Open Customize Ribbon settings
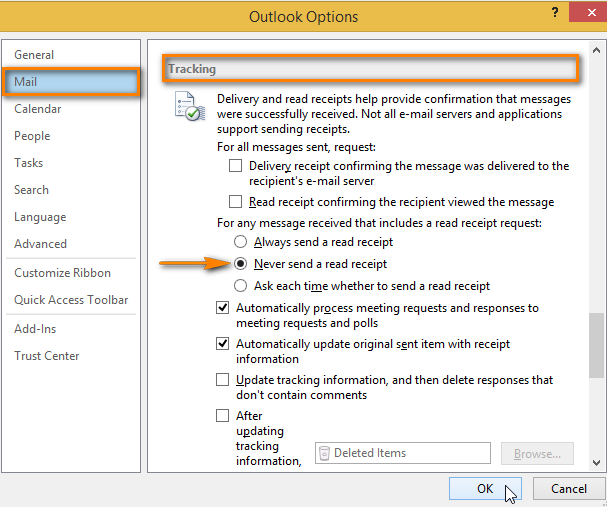Image resolution: width=607 pixels, height=507 pixels. coord(62,273)
